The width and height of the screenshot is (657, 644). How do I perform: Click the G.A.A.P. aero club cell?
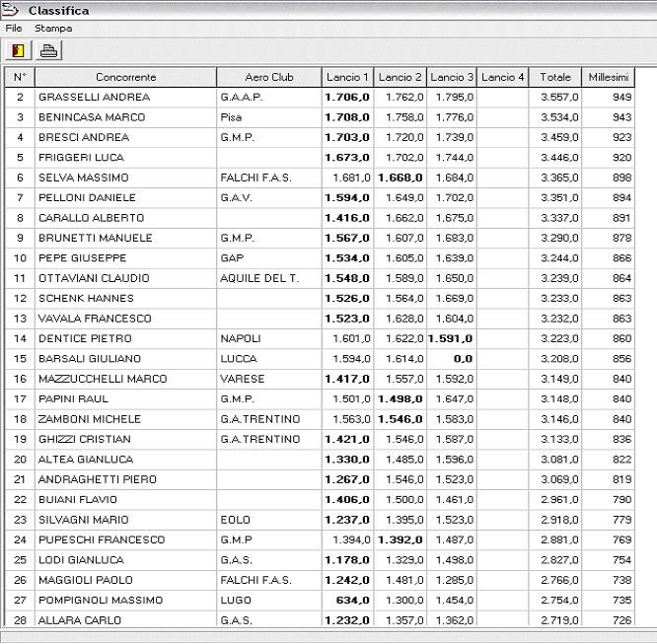coord(269,98)
